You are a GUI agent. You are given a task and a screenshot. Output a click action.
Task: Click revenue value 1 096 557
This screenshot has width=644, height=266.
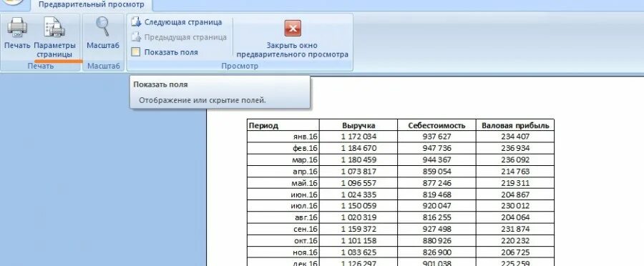tap(358, 182)
